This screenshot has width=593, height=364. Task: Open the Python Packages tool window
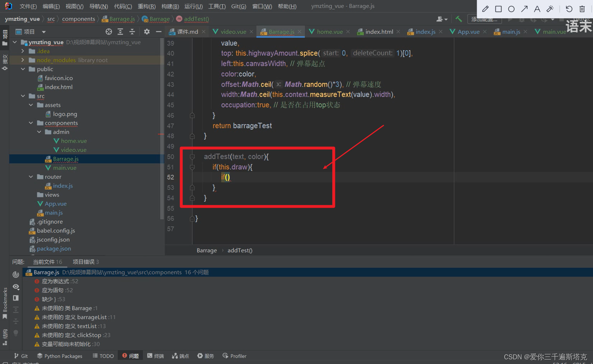[60, 356]
